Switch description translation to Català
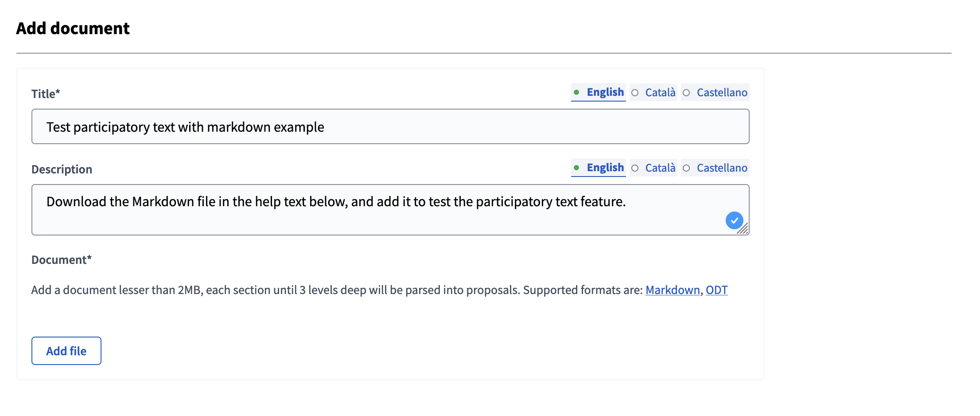 (660, 168)
